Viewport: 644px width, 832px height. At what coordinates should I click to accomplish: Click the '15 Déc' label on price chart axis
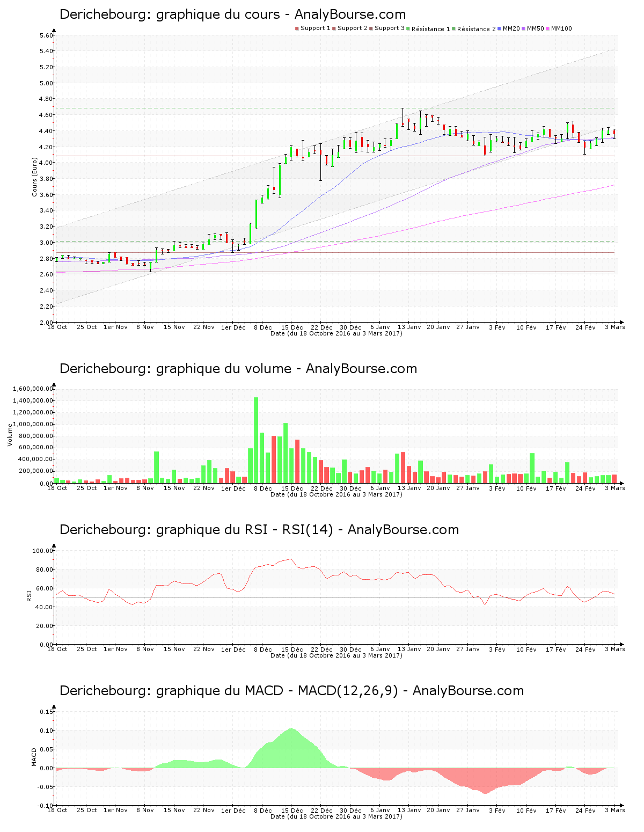pos(292,327)
